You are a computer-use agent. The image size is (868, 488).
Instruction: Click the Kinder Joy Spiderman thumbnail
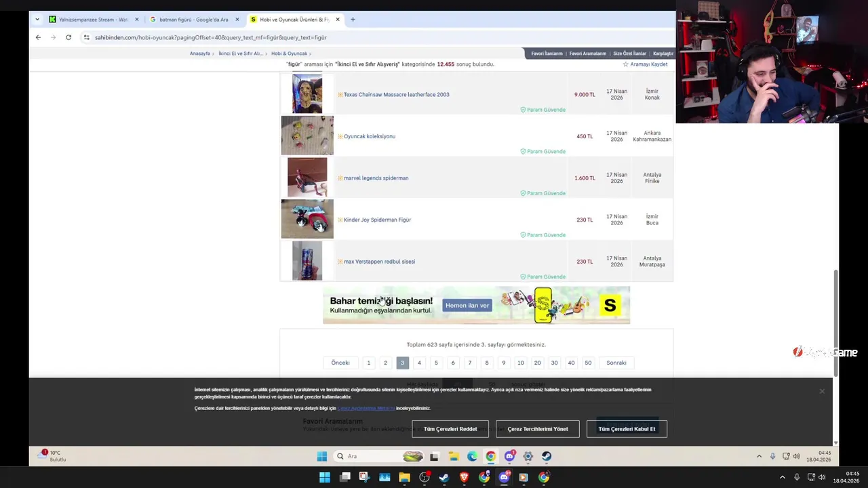click(307, 219)
